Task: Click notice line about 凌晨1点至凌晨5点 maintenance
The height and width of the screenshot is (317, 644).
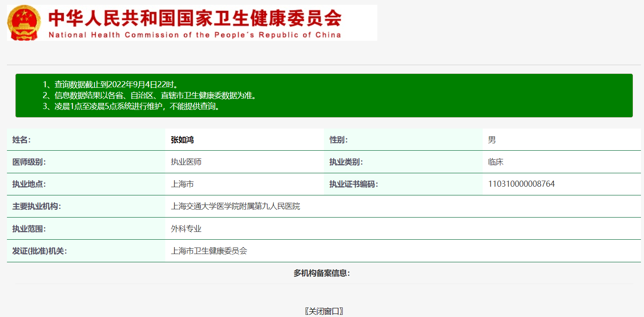Action: (131, 106)
